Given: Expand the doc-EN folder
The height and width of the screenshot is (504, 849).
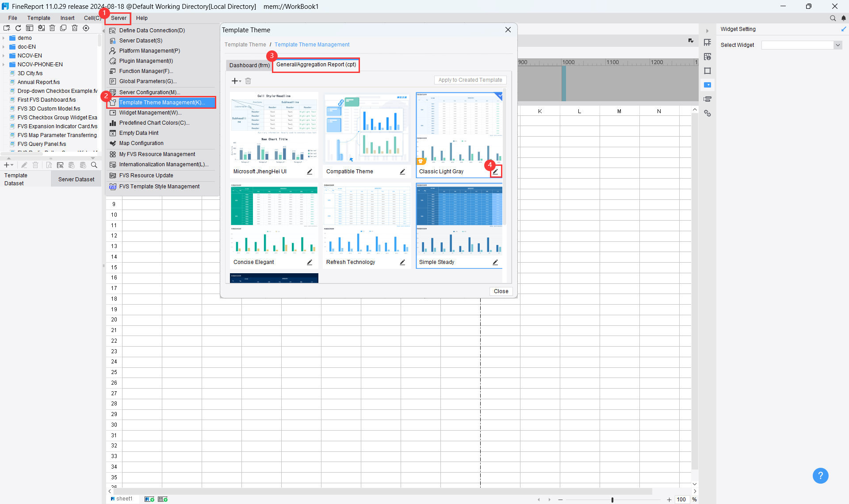Looking at the screenshot, I should [x=4, y=47].
